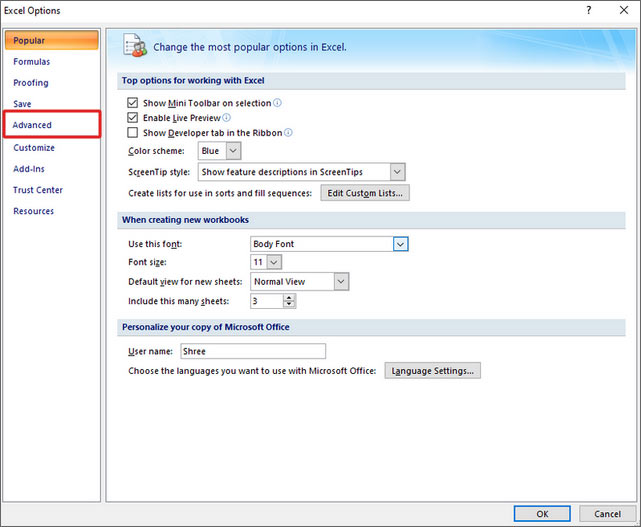Select the Popular category
Screen dimensions: 641x527
click(52, 40)
